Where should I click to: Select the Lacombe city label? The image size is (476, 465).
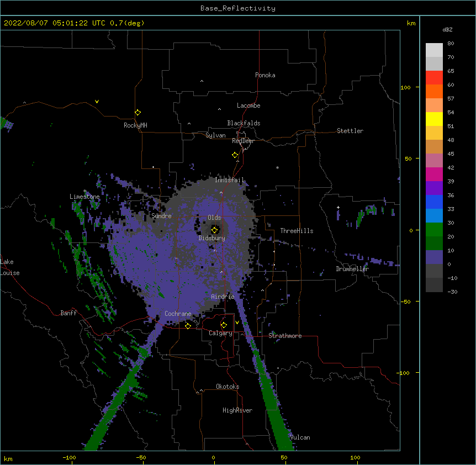(x=248, y=105)
